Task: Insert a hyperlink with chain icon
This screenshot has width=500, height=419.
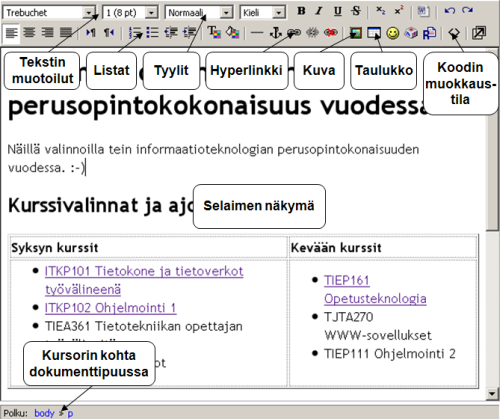Action: 294,33
